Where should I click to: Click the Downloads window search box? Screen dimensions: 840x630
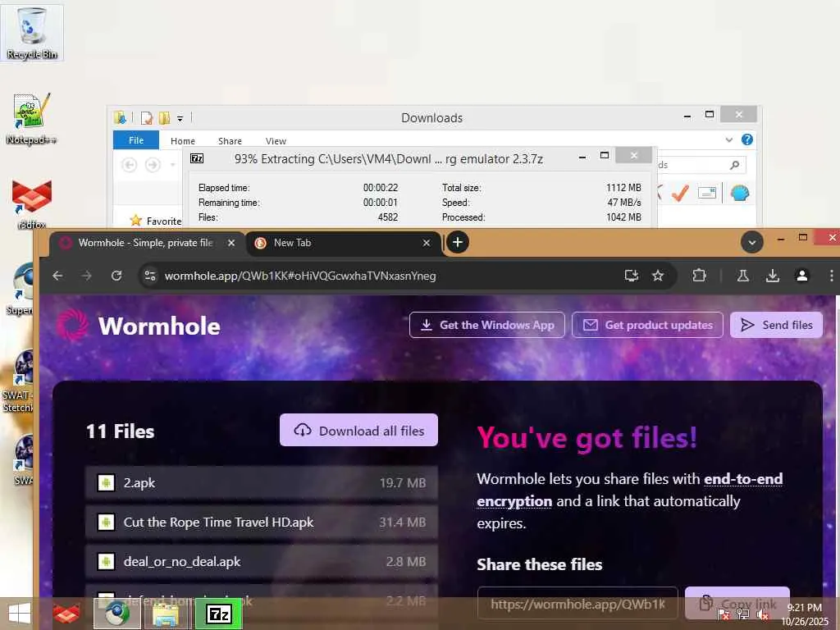701,165
